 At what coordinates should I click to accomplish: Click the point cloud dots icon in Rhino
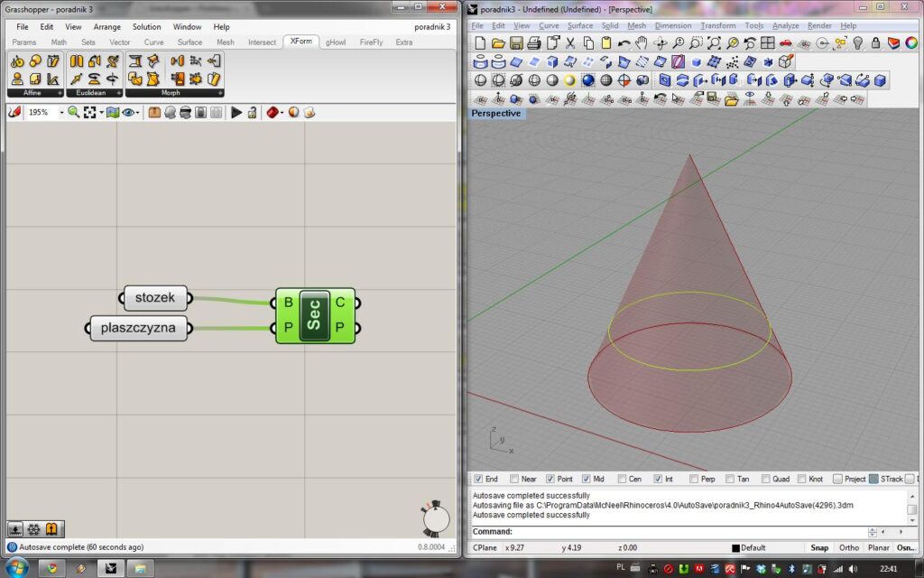point(732,62)
